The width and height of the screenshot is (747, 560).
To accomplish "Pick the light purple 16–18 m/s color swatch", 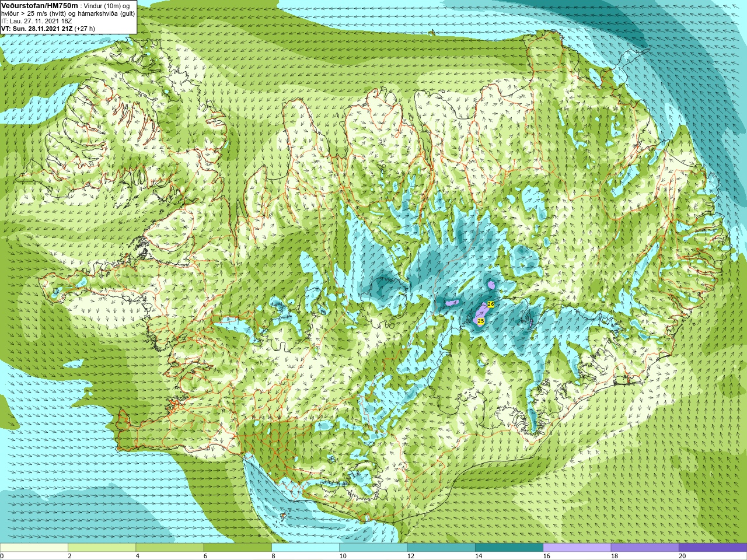I will coord(577,548).
